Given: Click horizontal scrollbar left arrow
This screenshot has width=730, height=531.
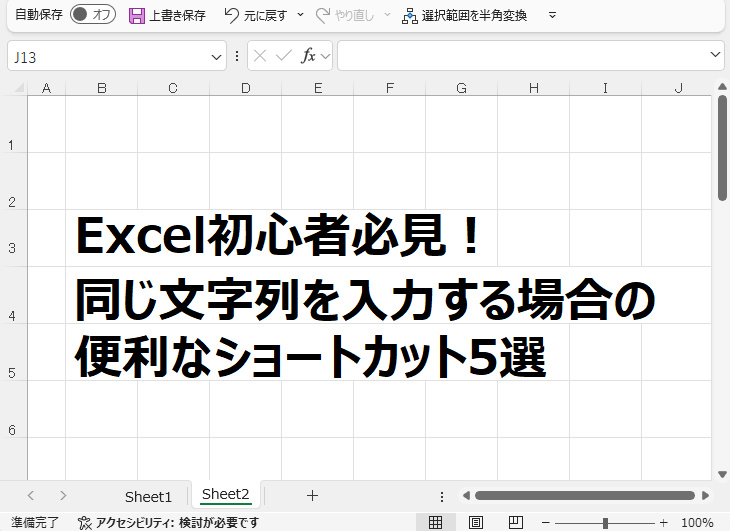Looking at the screenshot, I should point(466,496).
